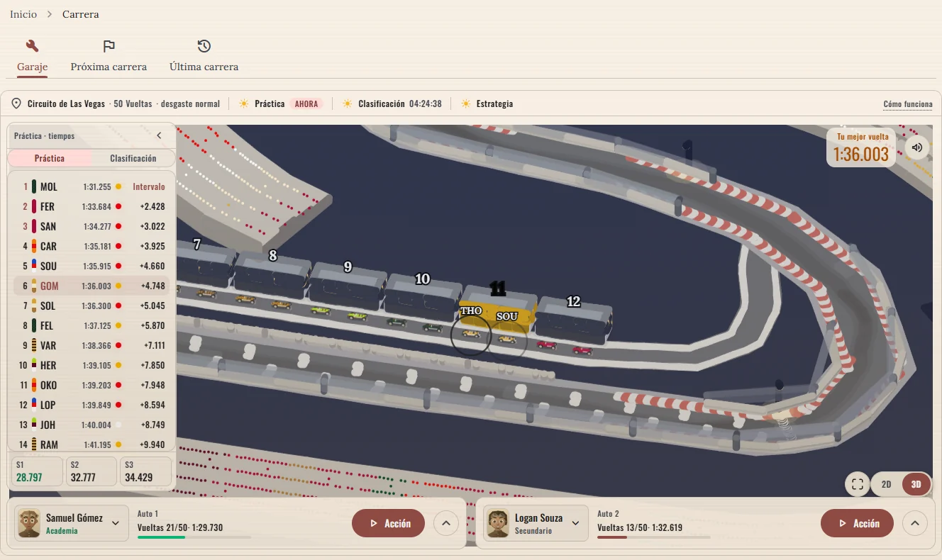Click the circuit location pin icon
The image size is (942, 560).
pyautogui.click(x=17, y=103)
